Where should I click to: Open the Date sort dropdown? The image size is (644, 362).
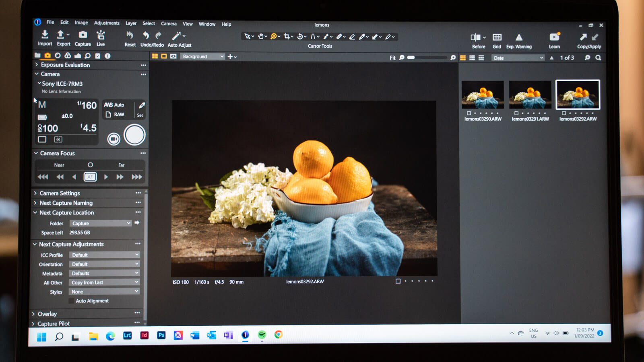(518, 58)
